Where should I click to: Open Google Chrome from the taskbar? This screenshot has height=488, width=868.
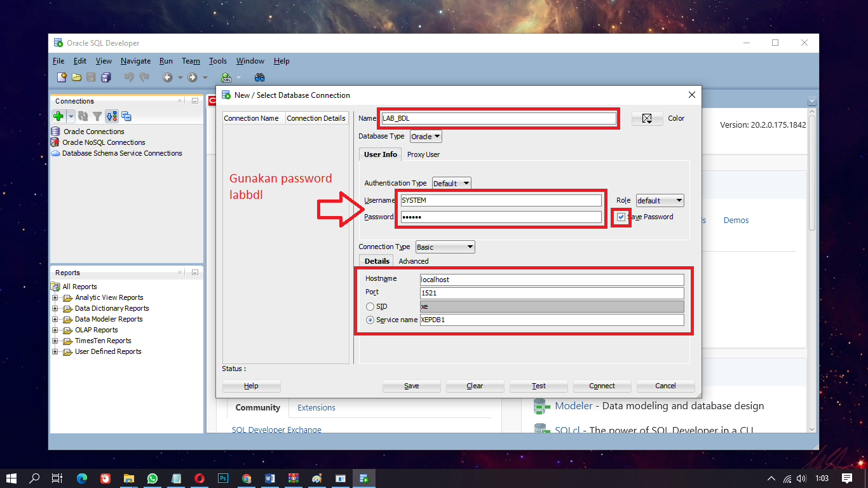(247, 478)
